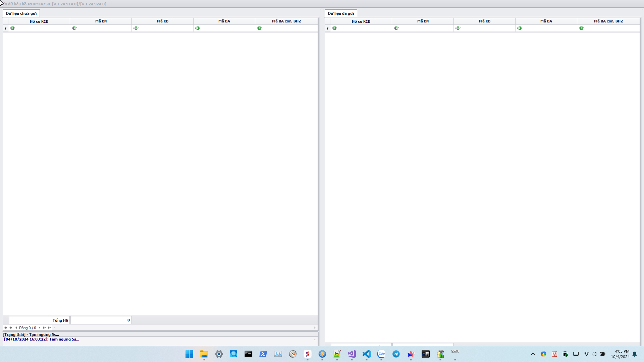The image size is (644, 362).
Task: Open Zalo from the taskbar
Action: click(381, 354)
